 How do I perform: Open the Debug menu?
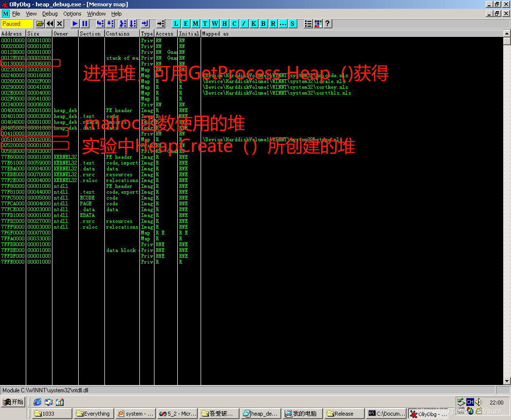50,14
